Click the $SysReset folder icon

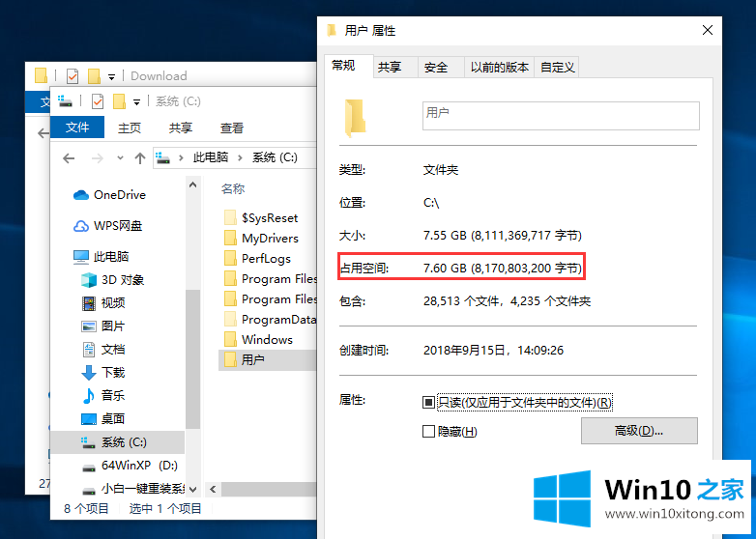point(230,217)
